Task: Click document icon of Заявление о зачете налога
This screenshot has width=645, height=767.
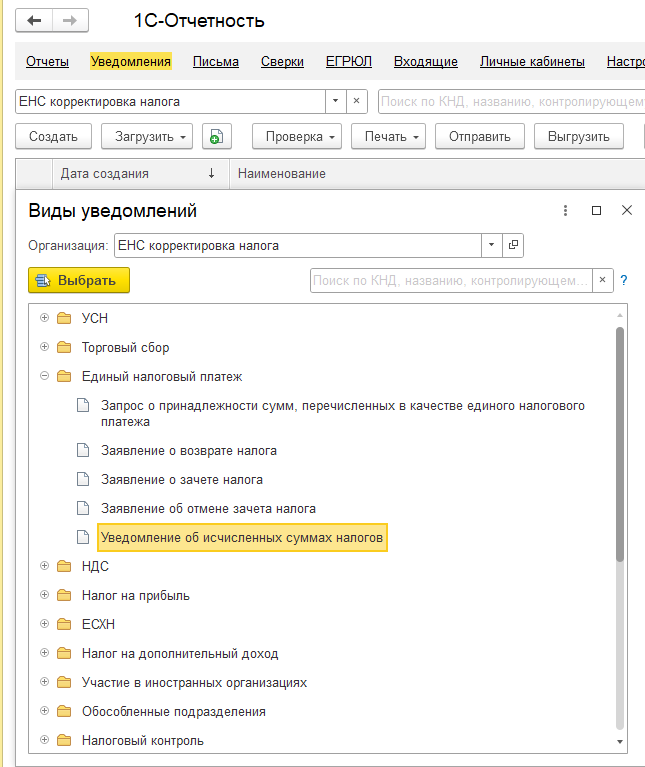Action: coord(83,479)
